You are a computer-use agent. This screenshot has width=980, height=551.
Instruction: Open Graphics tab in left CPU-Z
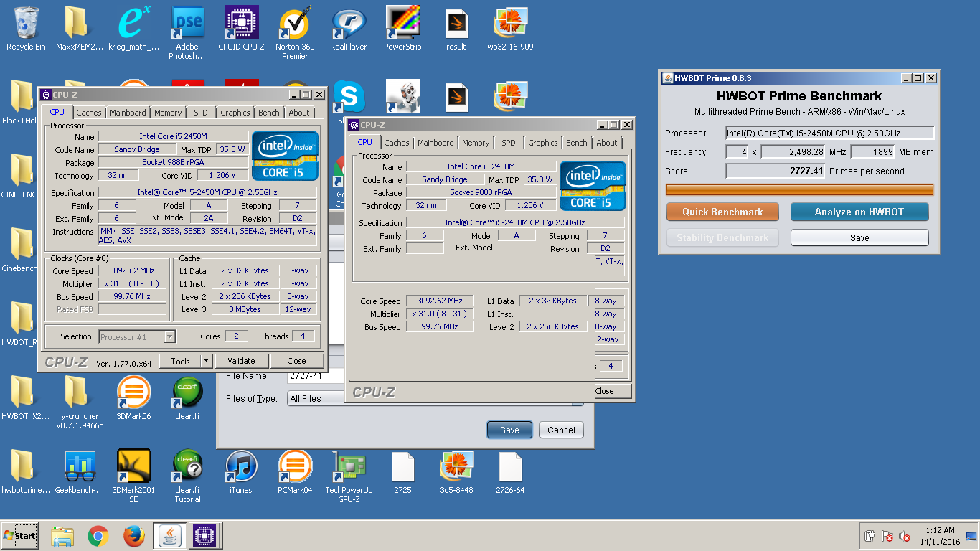(235, 113)
